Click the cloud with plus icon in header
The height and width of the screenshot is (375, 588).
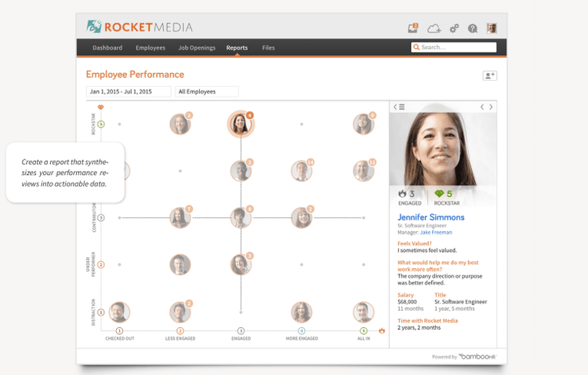pyautogui.click(x=434, y=28)
